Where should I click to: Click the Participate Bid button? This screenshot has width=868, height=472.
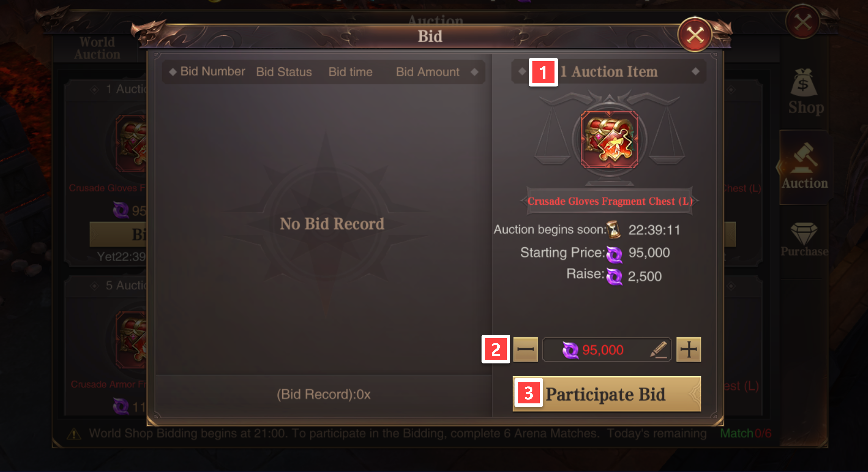coord(607,393)
